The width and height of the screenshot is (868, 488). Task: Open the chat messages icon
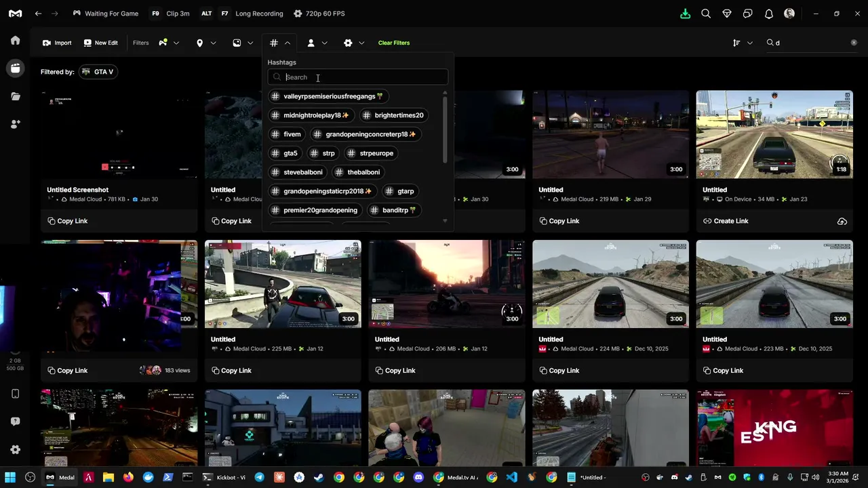748,14
